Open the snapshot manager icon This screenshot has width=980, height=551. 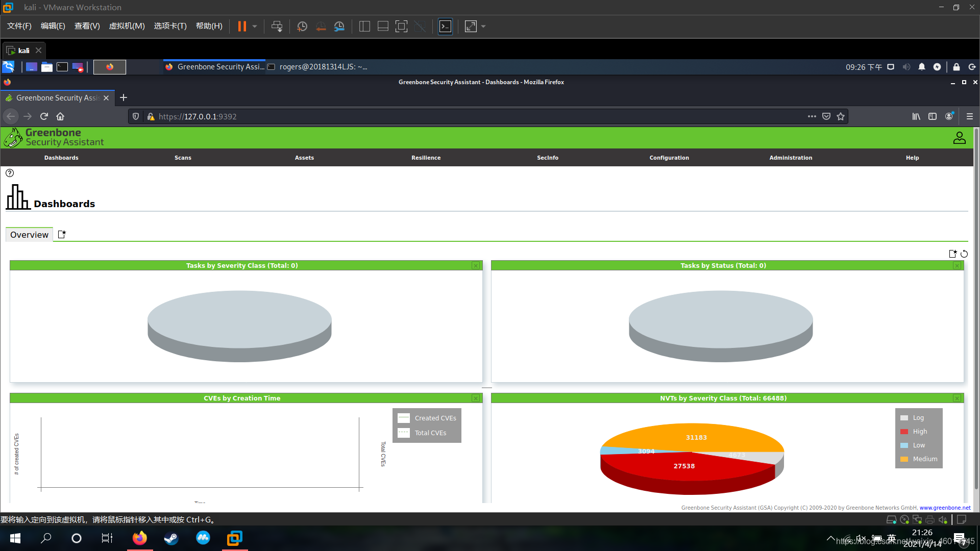point(339,26)
